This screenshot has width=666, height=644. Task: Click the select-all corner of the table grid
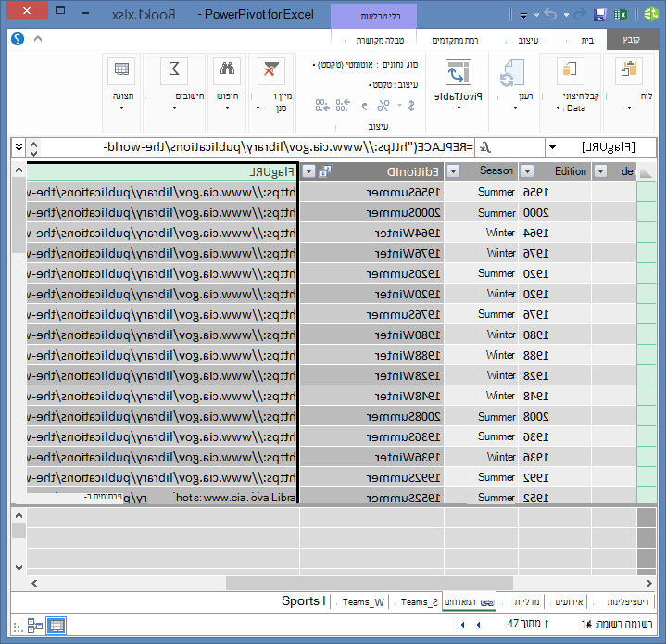(646, 171)
